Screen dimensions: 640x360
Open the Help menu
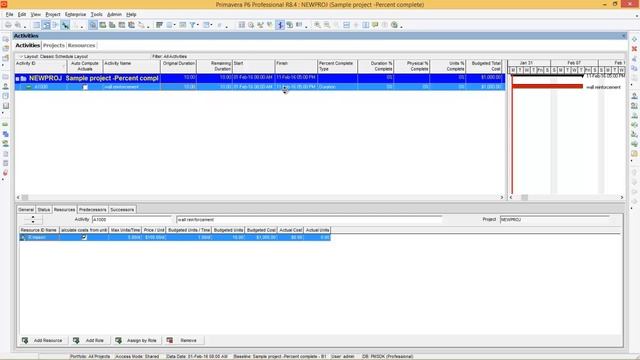point(131,14)
